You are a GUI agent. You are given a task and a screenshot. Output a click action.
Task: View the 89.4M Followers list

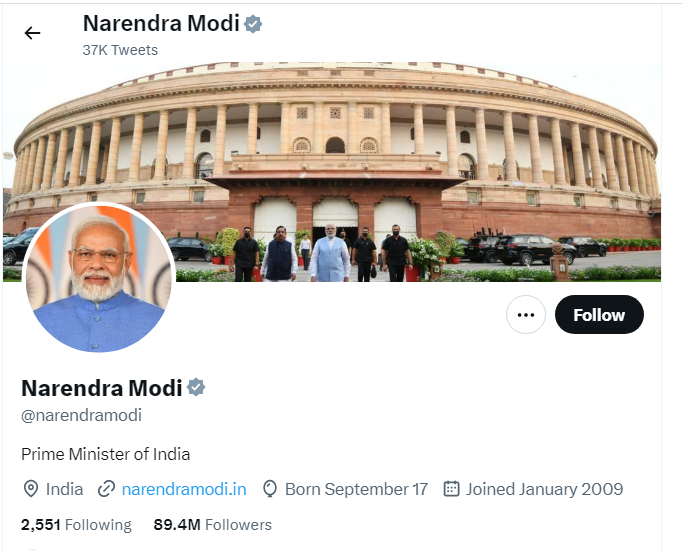212,524
